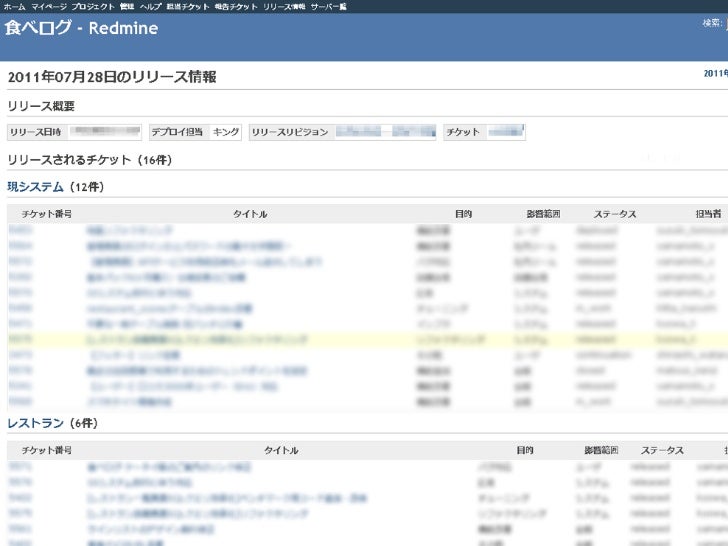Click the blurred revision link beside リリースリビジョン
728x546 pixels.
tap(385, 131)
